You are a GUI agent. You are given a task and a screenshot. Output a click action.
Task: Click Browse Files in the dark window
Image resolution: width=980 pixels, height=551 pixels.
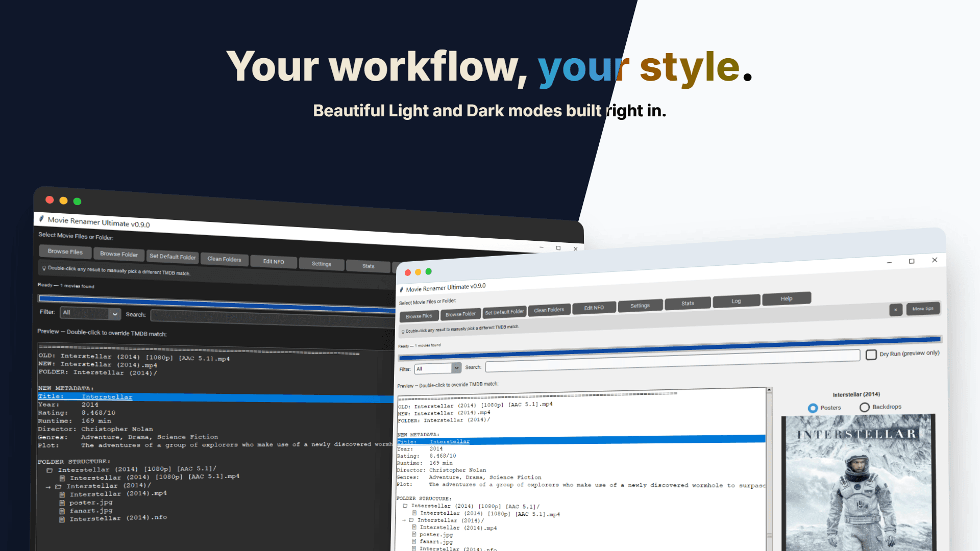tap(65, 252)
